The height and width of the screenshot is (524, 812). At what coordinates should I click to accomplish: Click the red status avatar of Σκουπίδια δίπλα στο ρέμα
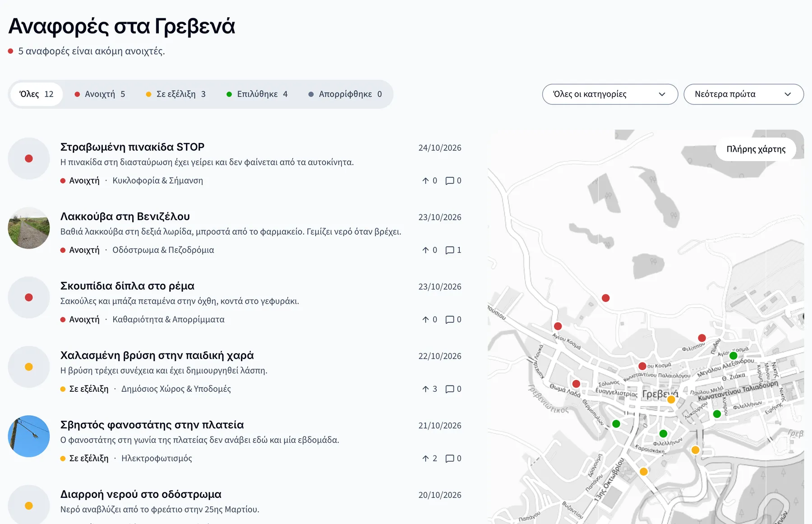coord(29,297)
